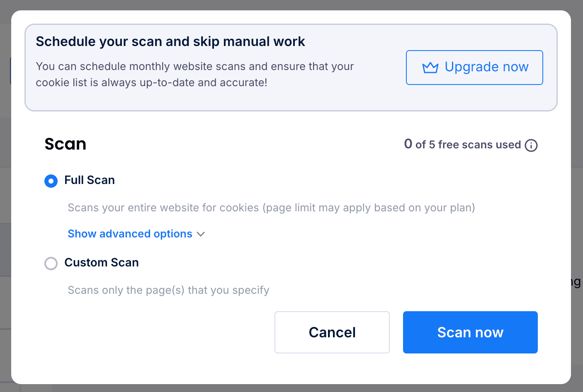This screenshot has height=392, width=583.
Task: Click the info icon beside free scans used
Action: 531,145
